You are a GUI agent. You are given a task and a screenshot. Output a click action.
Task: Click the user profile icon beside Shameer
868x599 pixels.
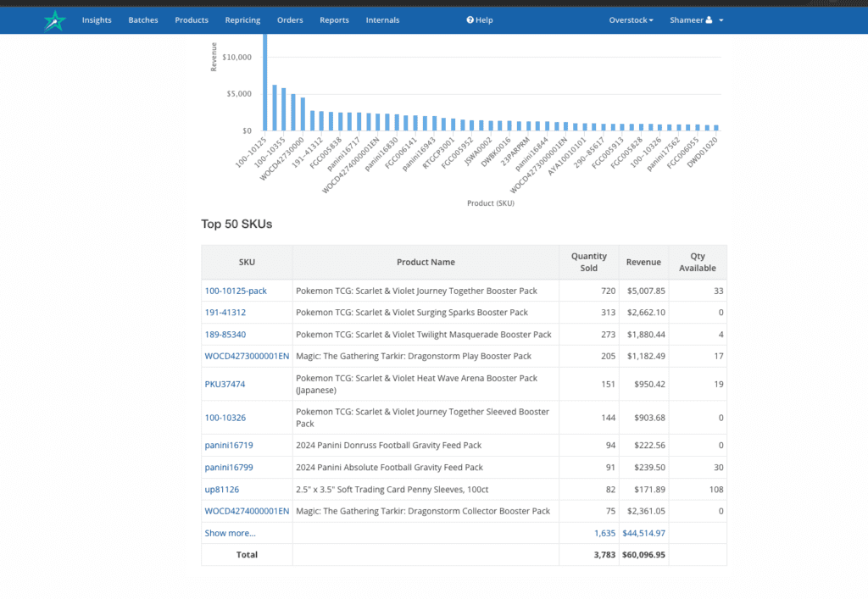click(x=709, y=20)
